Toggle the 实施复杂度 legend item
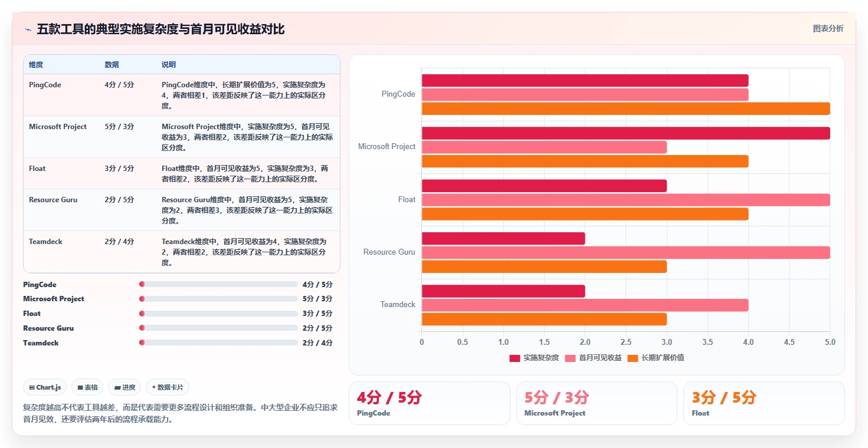868x448 pixels. 534,358
